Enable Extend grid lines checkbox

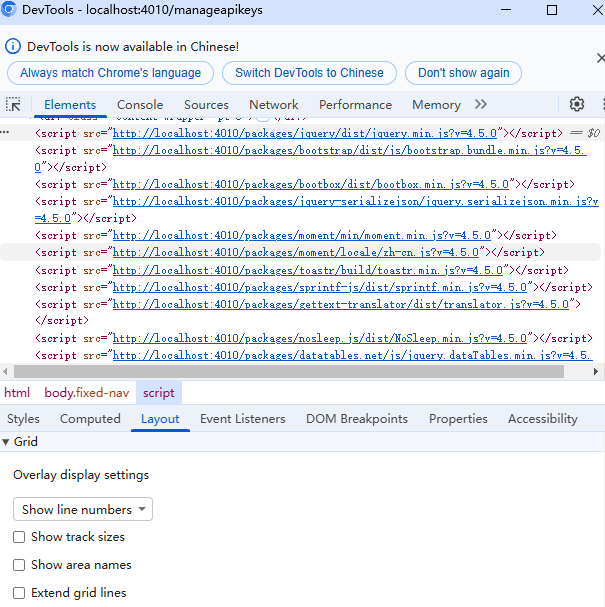(19, 593)
